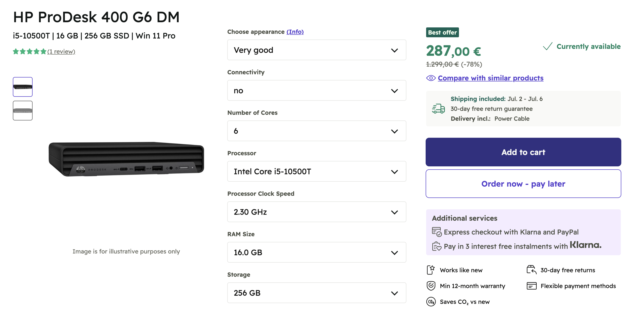Click the green availability checkmark icon

point(548,46)
